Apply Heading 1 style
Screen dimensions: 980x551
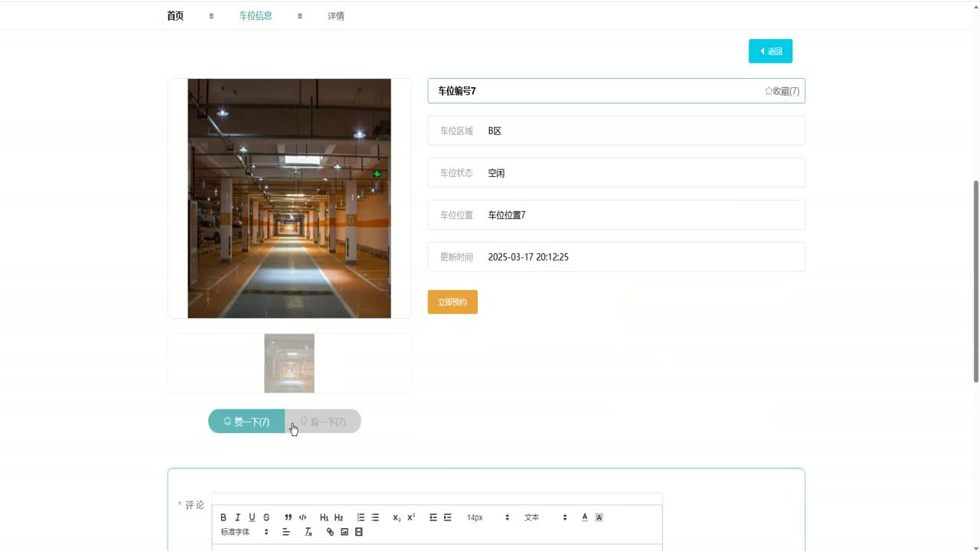pyautogui.click(x=324, y=517)
